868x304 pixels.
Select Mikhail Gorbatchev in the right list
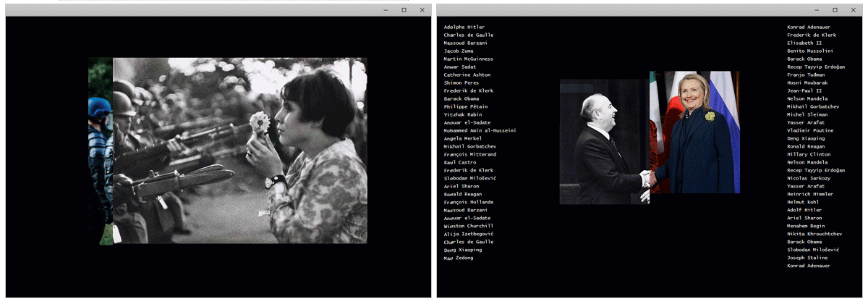point(814,106)
